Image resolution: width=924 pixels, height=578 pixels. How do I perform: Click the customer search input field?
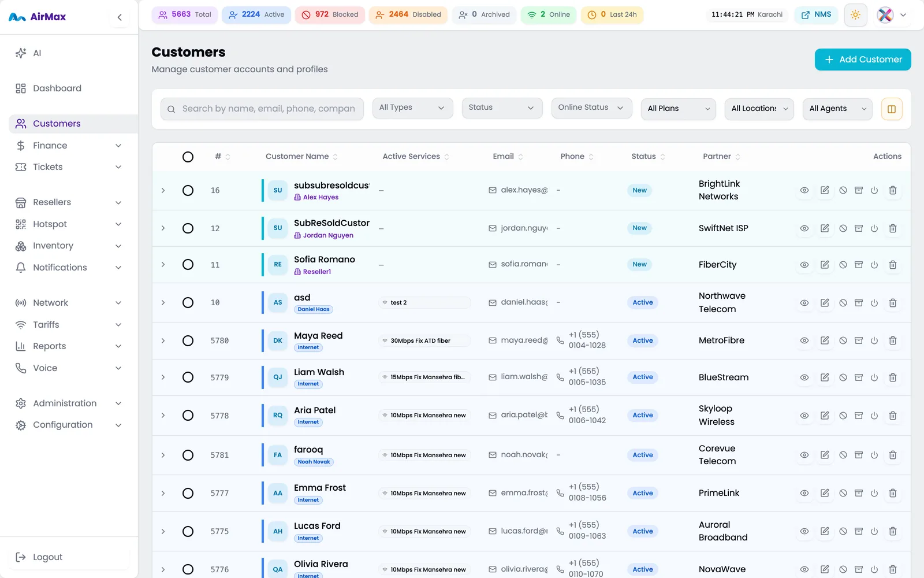262,109
